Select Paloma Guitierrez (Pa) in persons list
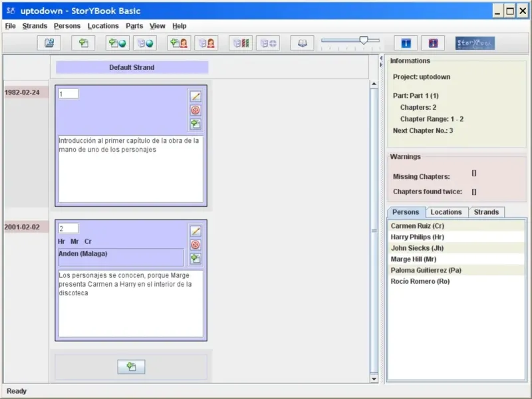Image resolution: width=532 pixels, height=399 pixels. [456, 271]
